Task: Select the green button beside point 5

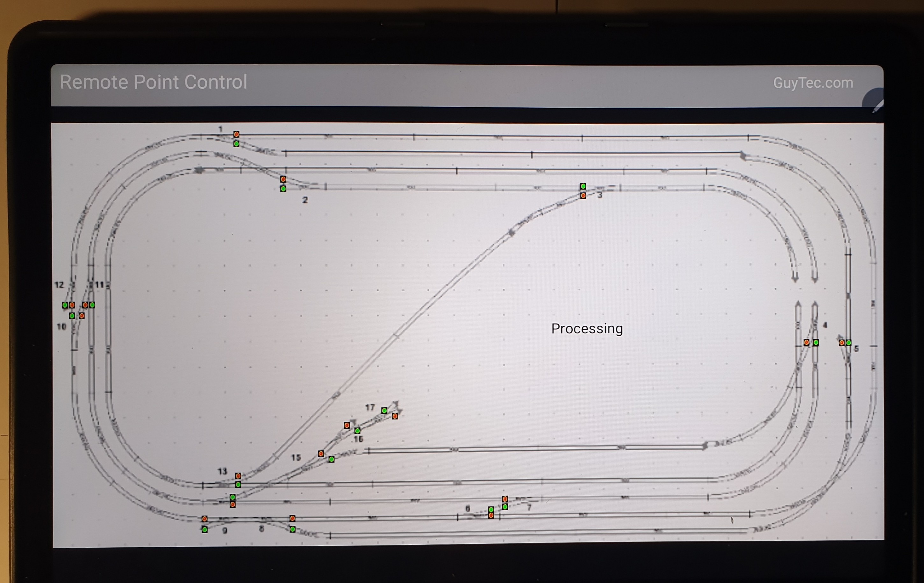Action: (849, 343)
